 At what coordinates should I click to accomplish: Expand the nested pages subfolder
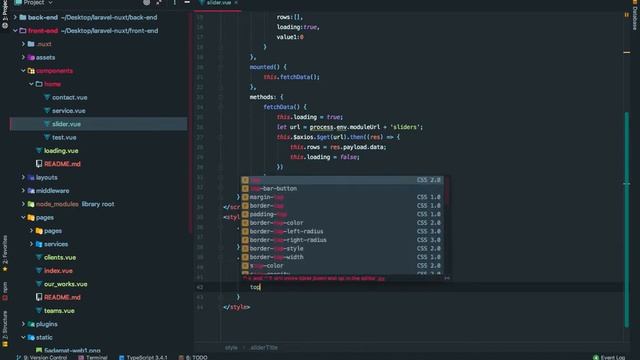click(x=31, y=231)
